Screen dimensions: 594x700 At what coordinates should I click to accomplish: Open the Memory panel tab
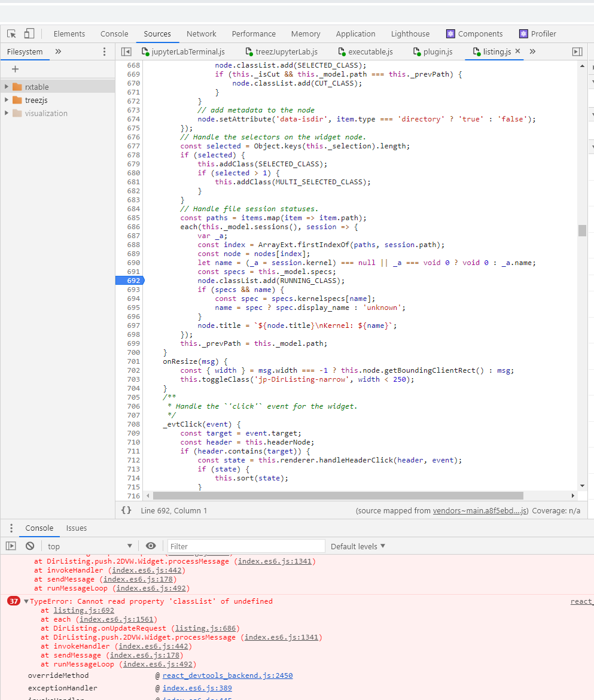tap(306, 34)
